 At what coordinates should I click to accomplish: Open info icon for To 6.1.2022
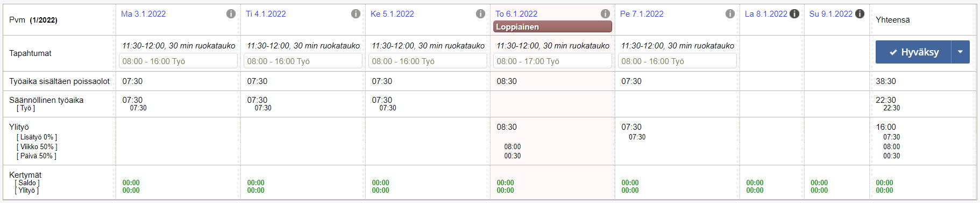[605, 14]
